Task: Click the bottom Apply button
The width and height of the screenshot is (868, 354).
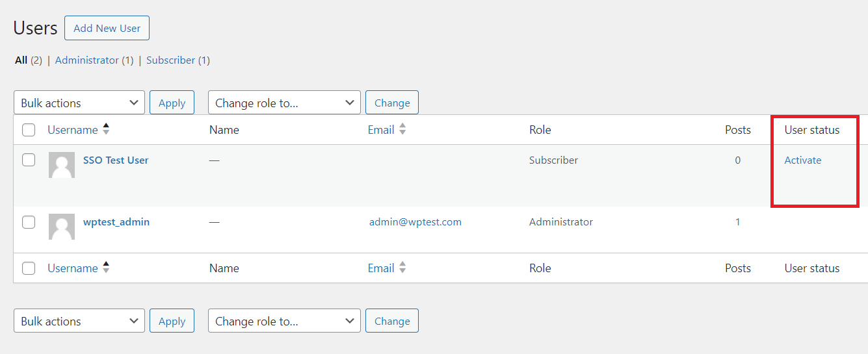Action: [x=172, y=321]
